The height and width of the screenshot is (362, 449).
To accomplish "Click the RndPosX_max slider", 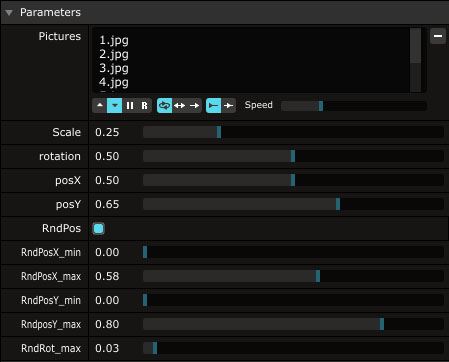I will click(x=293, y=276).
